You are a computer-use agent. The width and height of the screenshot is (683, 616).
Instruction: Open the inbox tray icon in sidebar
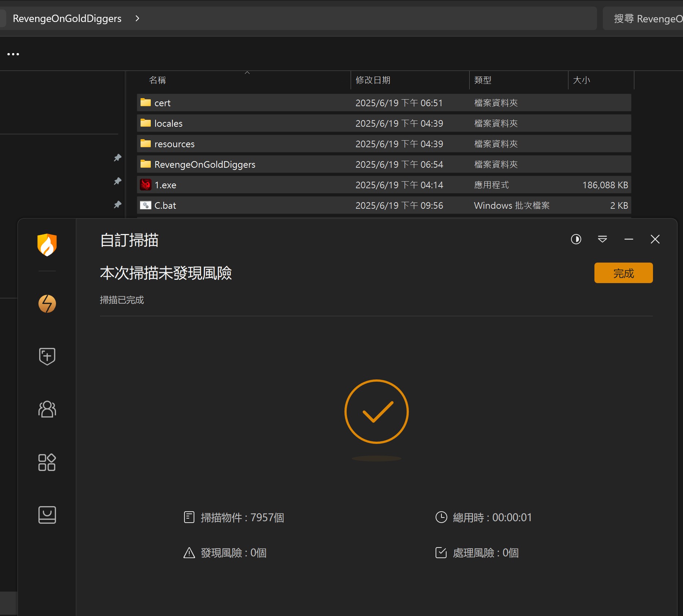pos(47,515)
